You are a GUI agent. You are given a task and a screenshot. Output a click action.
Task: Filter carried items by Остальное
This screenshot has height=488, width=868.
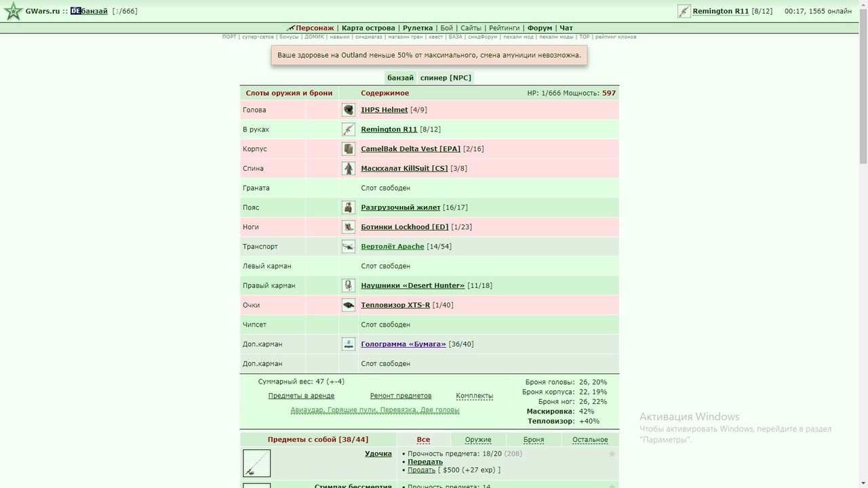590,440
